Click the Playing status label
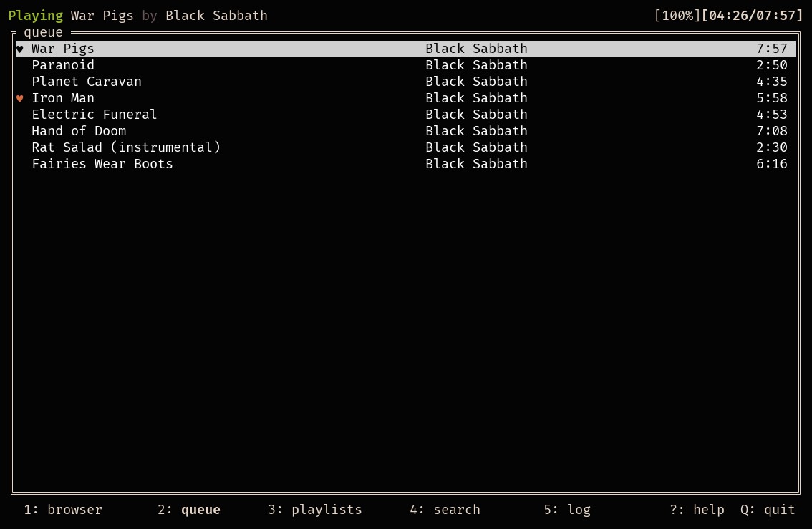This screenshot has height=529, width=812. tap(35, 16)
